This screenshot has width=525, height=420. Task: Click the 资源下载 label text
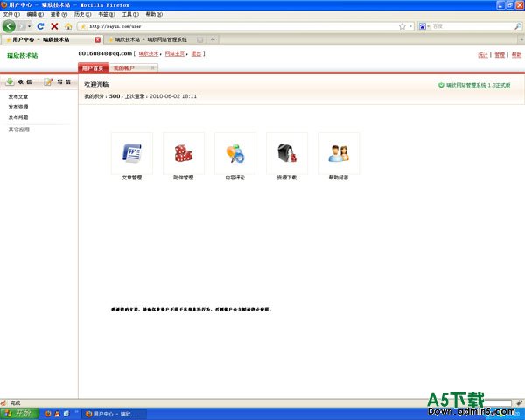click(287, 178)
